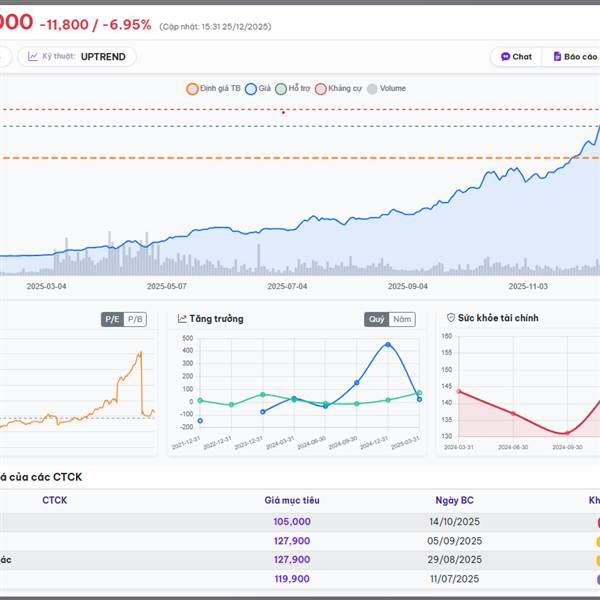Select the Năm yearly growth view
600x600 pixels.
pyautogui.click(x=402, y=319)
